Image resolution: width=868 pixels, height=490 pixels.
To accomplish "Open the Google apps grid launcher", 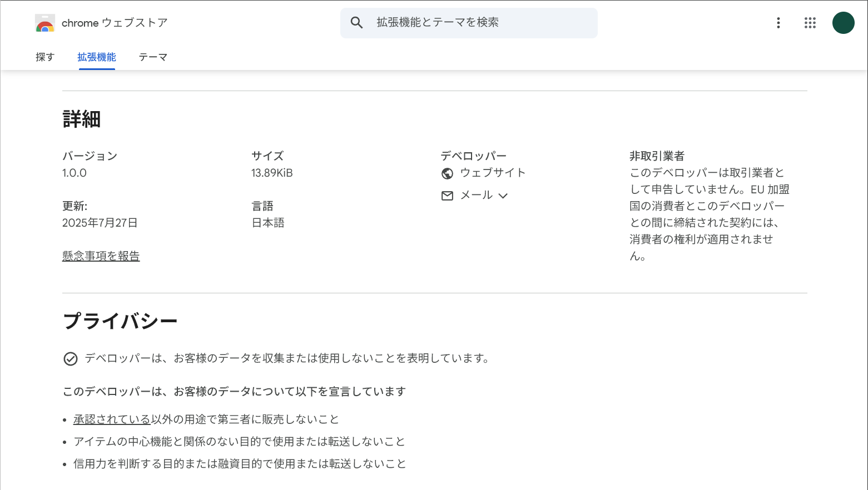I will [810, 23].
